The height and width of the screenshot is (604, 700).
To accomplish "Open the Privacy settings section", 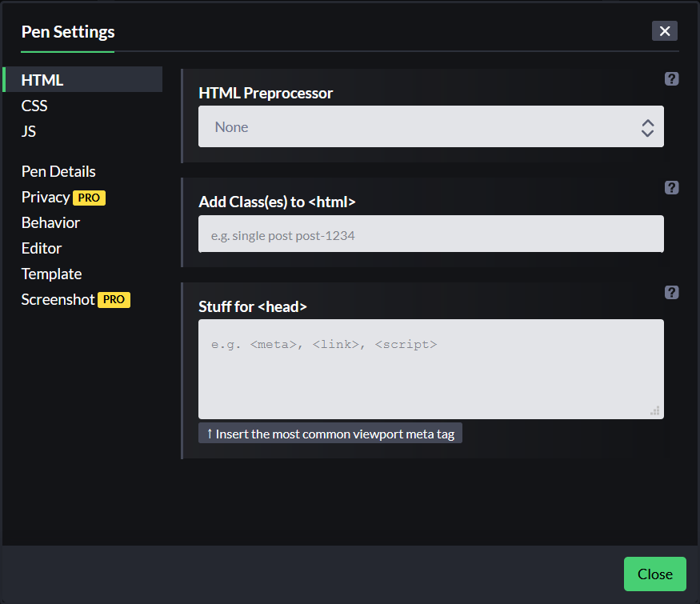I will pyautogui.click(x=46, y=197).
